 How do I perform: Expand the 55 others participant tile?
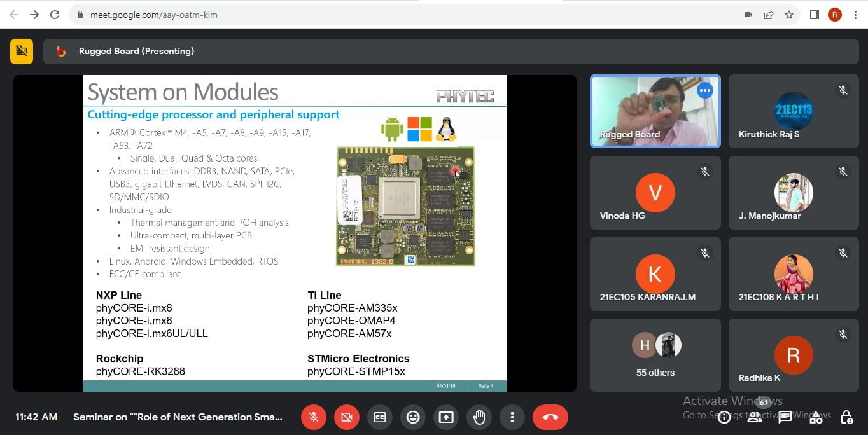pyautogui.click(x=655, y=356)
